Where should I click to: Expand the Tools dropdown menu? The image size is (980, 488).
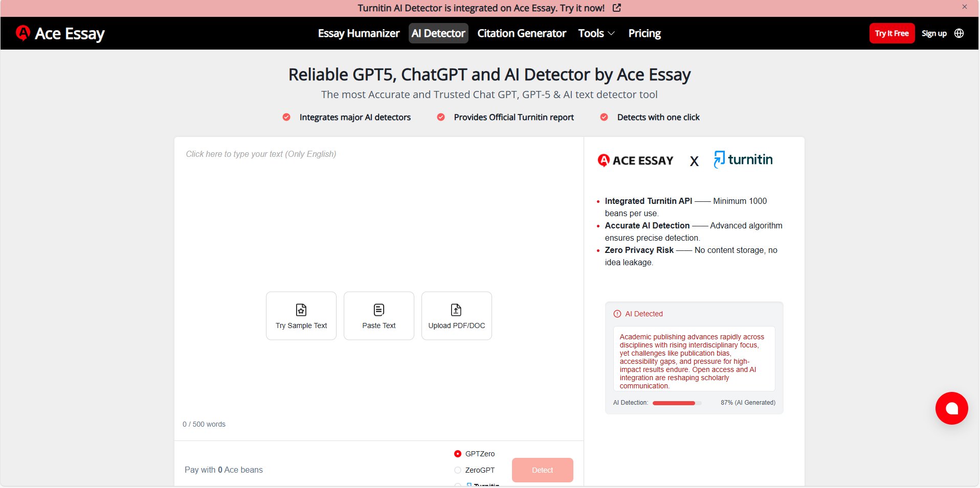pyautogui.click(x=596, y=33)
